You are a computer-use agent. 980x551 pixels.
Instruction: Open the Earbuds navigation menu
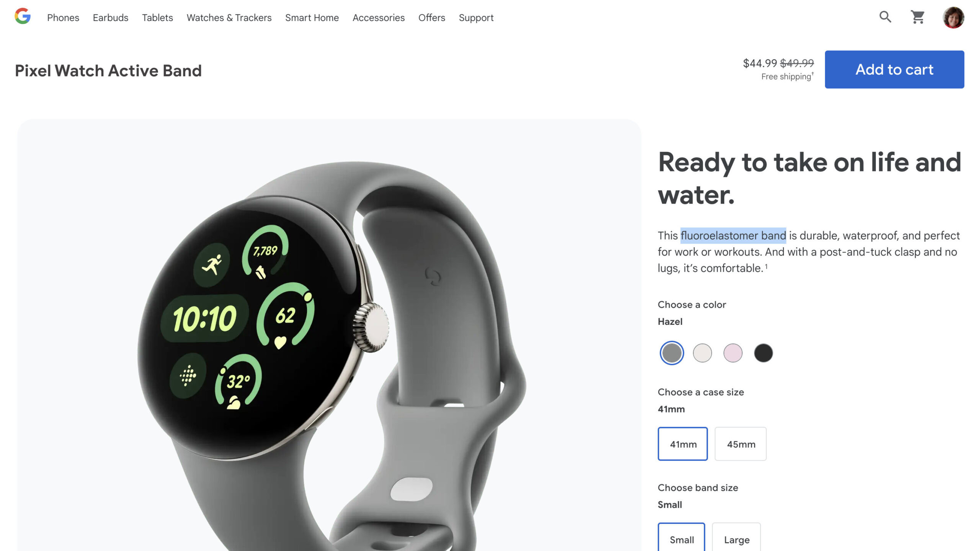tap(110, 18)
